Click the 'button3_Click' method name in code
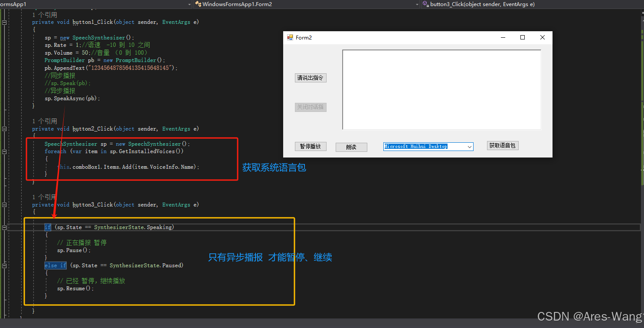Viewport: 644px width, 328px height. [x=93, y=205]
